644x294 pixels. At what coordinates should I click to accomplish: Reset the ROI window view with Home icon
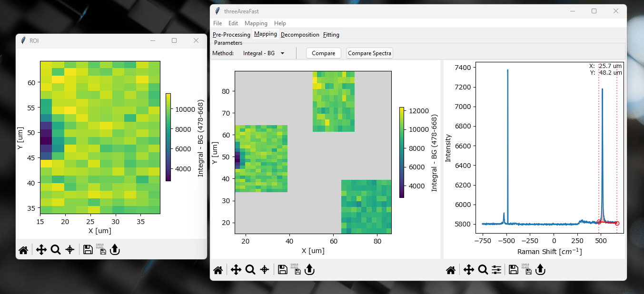click(23, 250)
